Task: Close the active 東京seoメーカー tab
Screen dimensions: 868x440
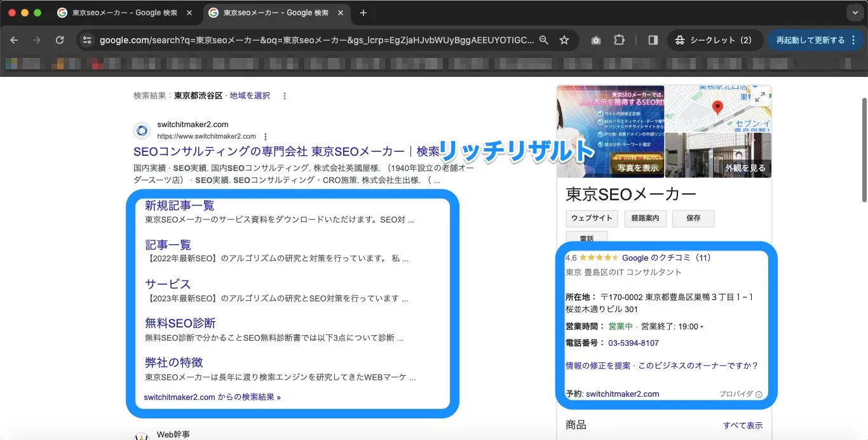Action: 340,13
